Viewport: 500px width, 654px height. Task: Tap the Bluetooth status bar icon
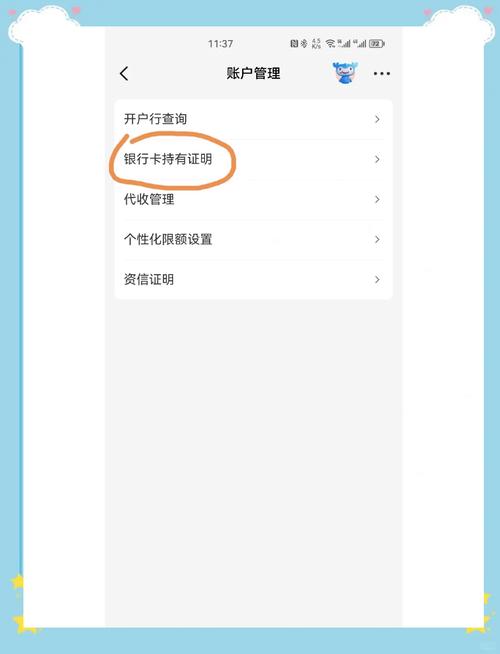pos(304,43)
